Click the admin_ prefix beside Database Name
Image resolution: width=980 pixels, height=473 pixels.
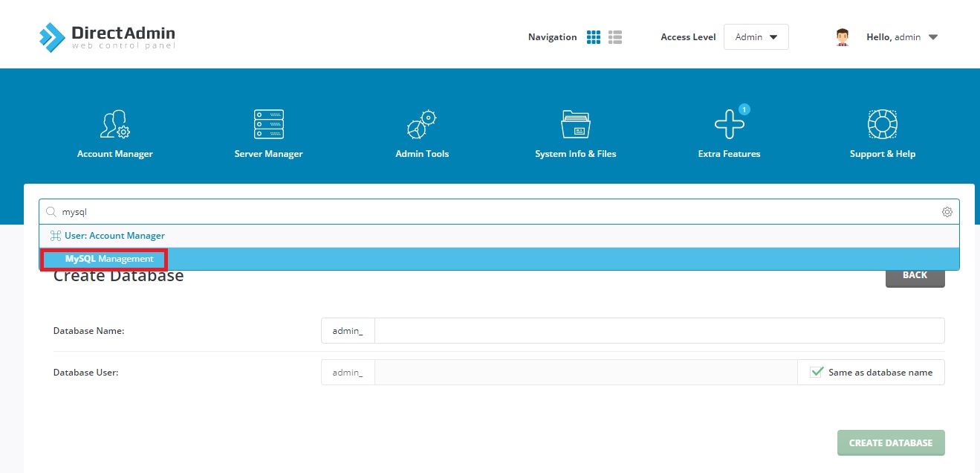point(348,331)
